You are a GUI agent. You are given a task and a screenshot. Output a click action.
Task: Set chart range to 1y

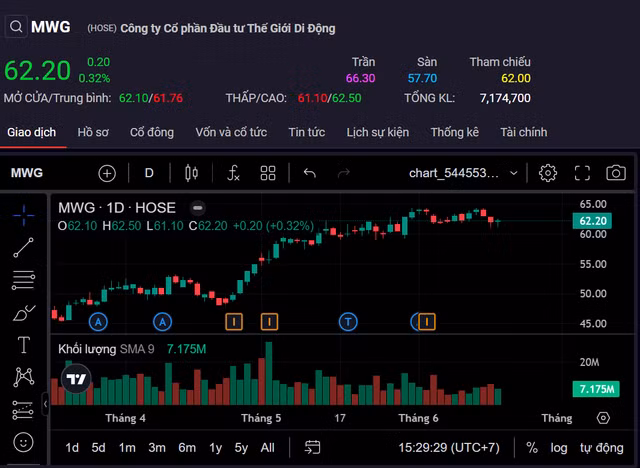pyautogui.click(x=216, y=448)
